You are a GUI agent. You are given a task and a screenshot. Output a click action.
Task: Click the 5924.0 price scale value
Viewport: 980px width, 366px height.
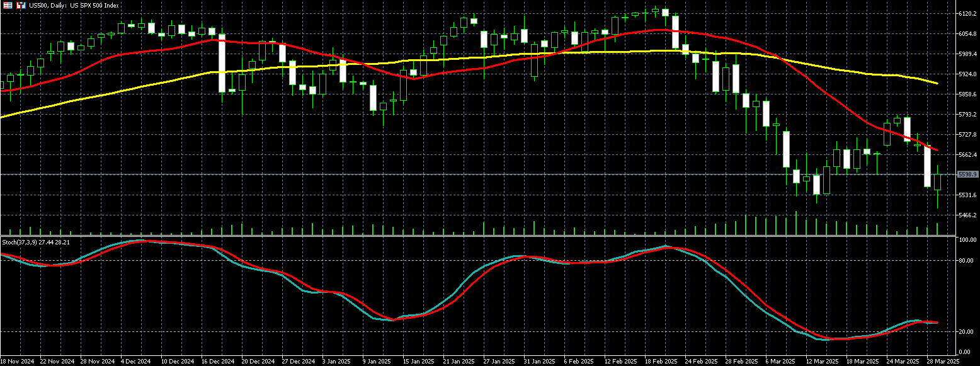[x=967, y=74]
